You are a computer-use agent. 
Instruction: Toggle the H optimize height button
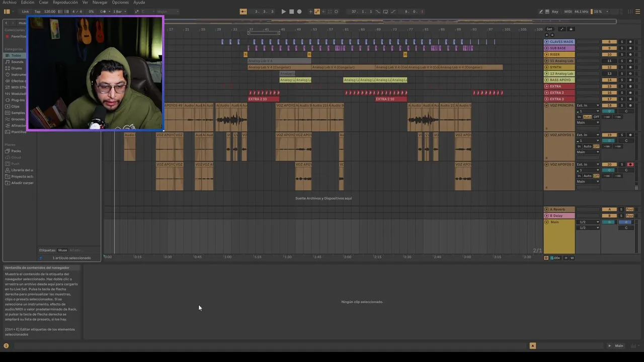pos(566,258)
